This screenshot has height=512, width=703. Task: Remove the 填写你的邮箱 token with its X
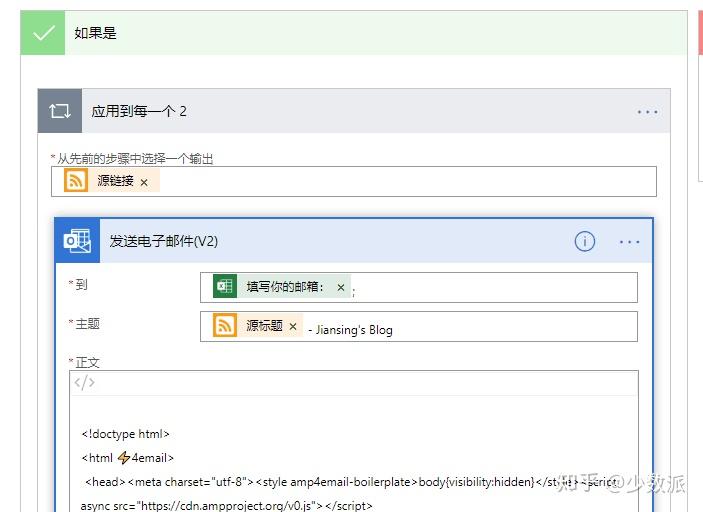341,287
